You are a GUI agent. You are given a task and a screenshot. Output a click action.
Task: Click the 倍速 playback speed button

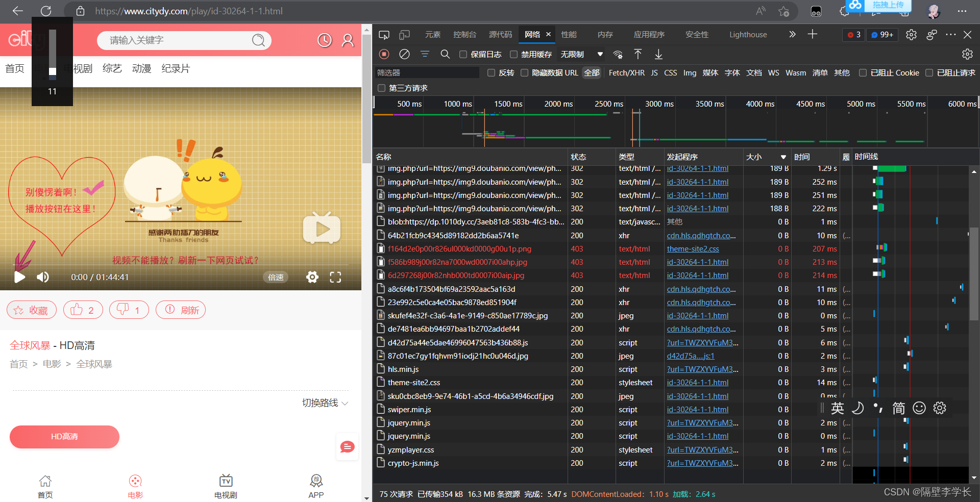[276, 277]
